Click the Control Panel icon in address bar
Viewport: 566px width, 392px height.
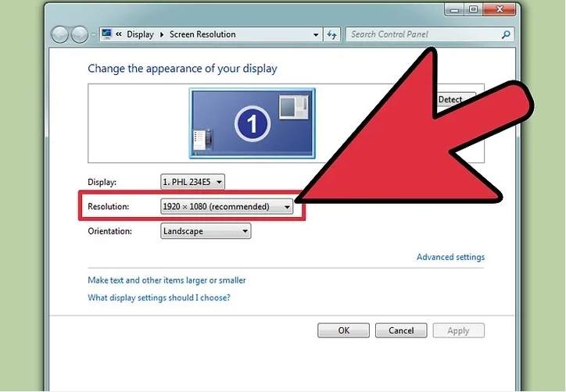pyautogui.click(x=106, y=35)
